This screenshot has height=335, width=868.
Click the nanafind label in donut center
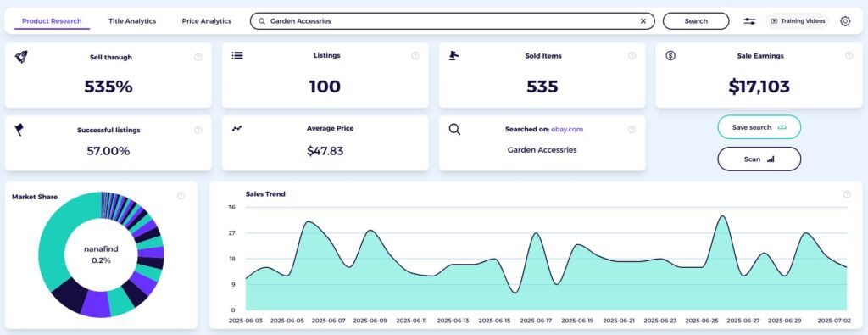[x=101, y=249]
